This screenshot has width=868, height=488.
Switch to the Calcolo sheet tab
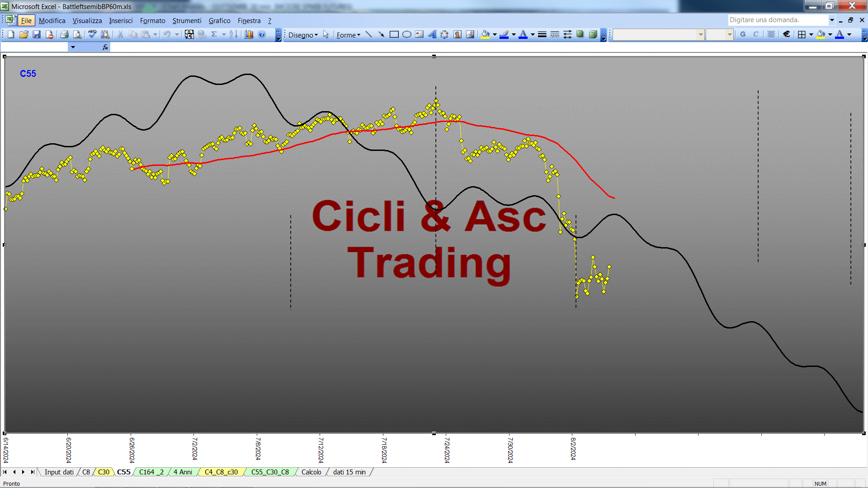[311, 472]
